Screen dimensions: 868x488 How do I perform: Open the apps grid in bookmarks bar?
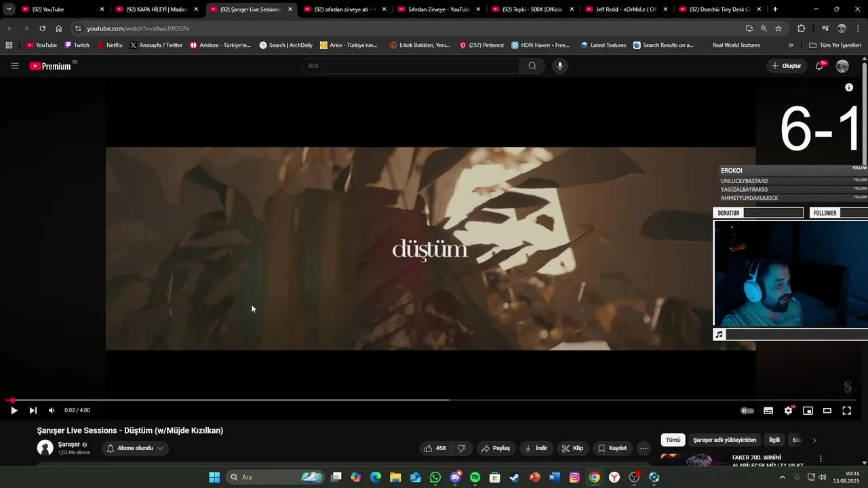(x=9, y=45)
